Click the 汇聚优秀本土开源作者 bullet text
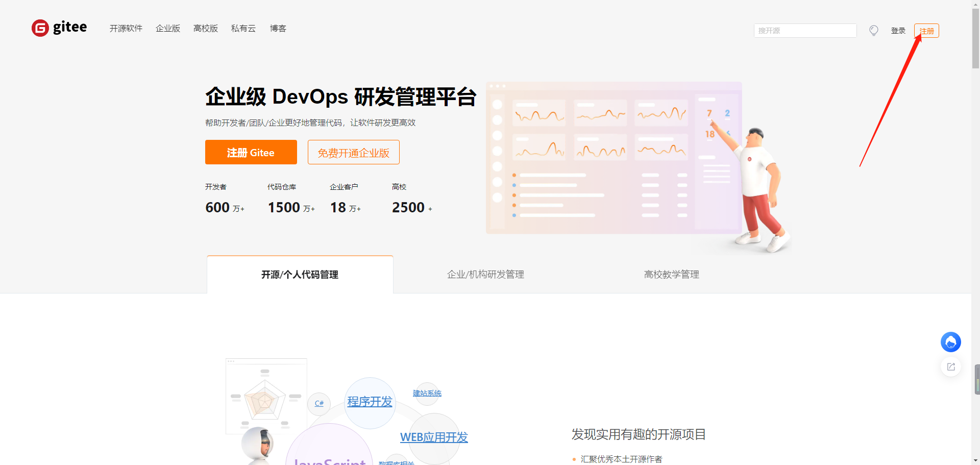 click(621, 459)
